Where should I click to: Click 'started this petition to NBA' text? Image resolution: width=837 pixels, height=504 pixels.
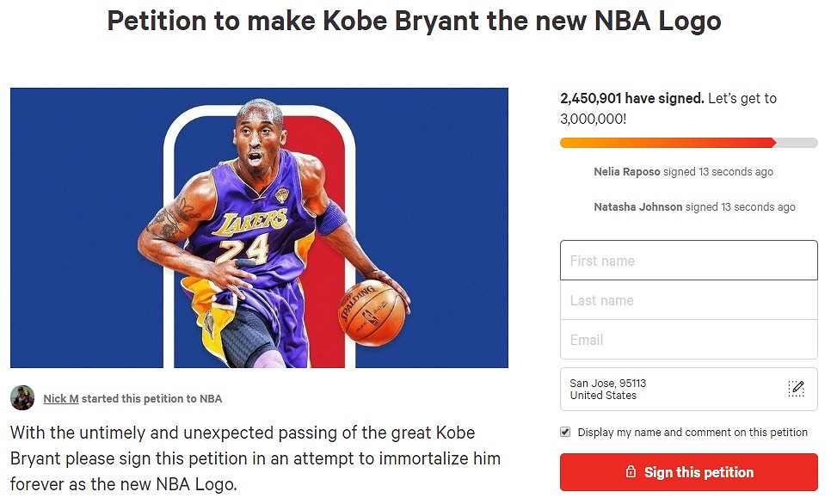pos(151,399)
